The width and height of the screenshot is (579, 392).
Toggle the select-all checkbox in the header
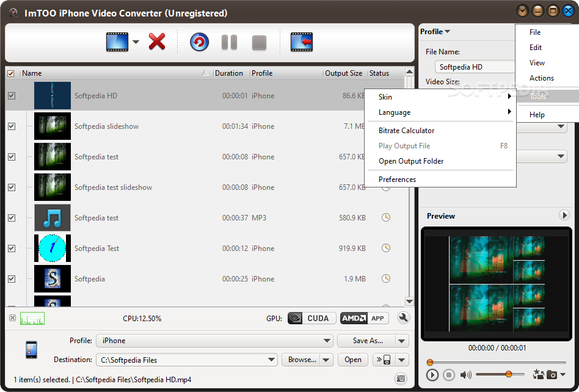click(11, 73)
